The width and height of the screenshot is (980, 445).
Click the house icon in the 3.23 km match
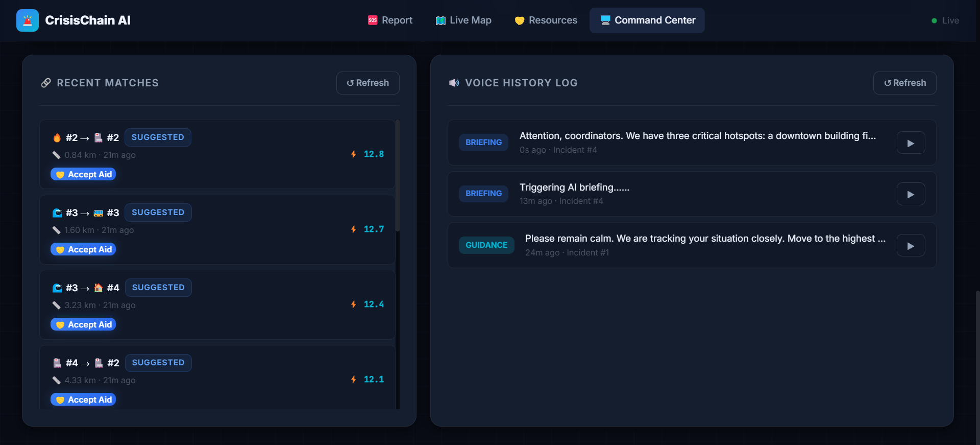click(x=99, y=288)
